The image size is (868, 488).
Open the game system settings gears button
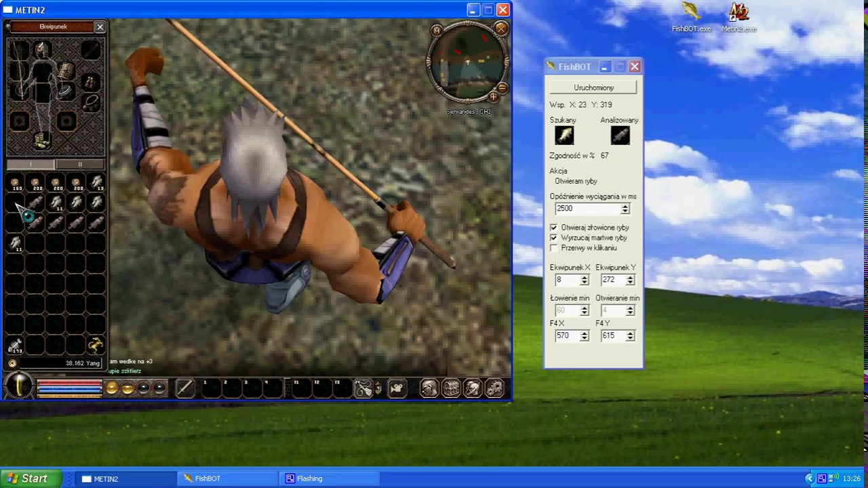[495, 388]
